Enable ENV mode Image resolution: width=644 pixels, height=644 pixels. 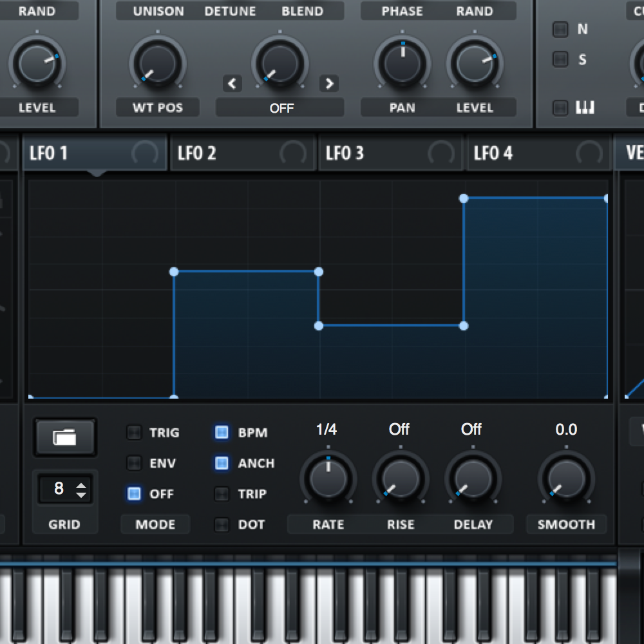click(134, 463)
